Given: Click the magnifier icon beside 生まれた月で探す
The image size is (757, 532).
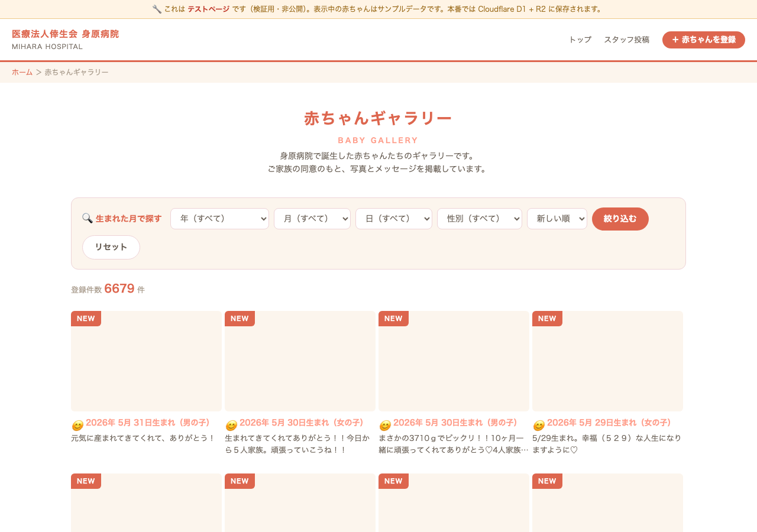Looking at the screenshot, I should [87, 218].
